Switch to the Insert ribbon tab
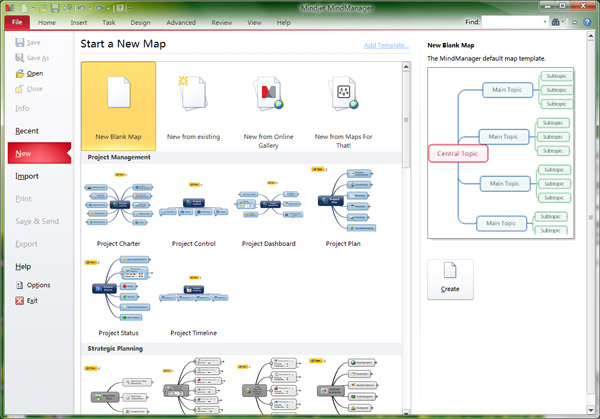Viewport: 600px width, 419px height. 79,23
